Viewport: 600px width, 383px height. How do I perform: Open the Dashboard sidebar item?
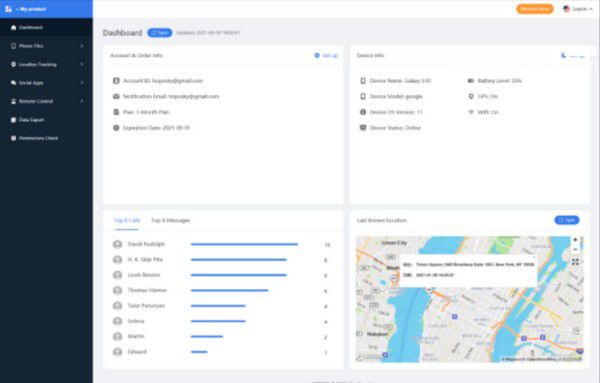pos(46,28)
